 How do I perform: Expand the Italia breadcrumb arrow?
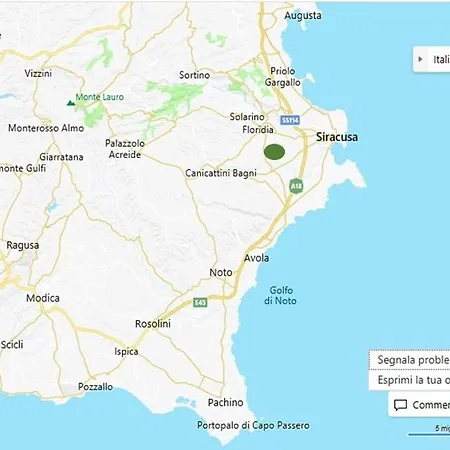(420, 59)
